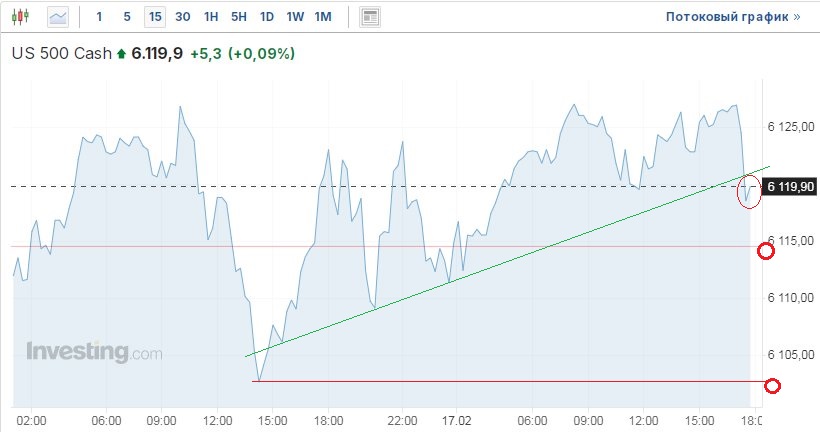Open the Потоковый график link
Screen dimensions: 820x432
click(733, 17)
